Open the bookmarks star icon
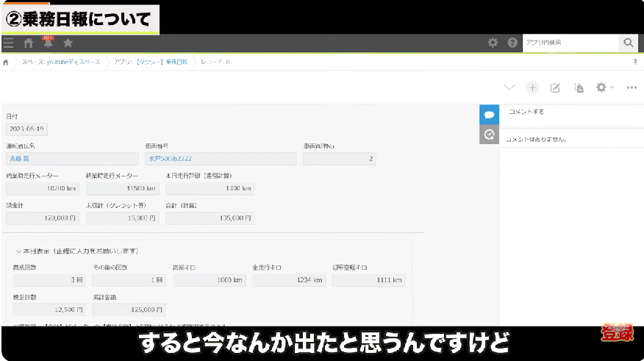The width and height of the screenshot is (644, 361). click(x=68, y=43)
